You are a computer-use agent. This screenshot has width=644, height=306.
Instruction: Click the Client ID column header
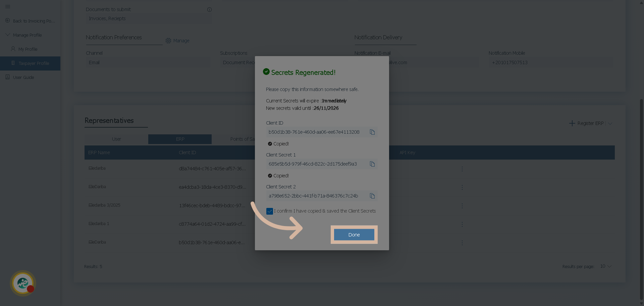point(187,152)
